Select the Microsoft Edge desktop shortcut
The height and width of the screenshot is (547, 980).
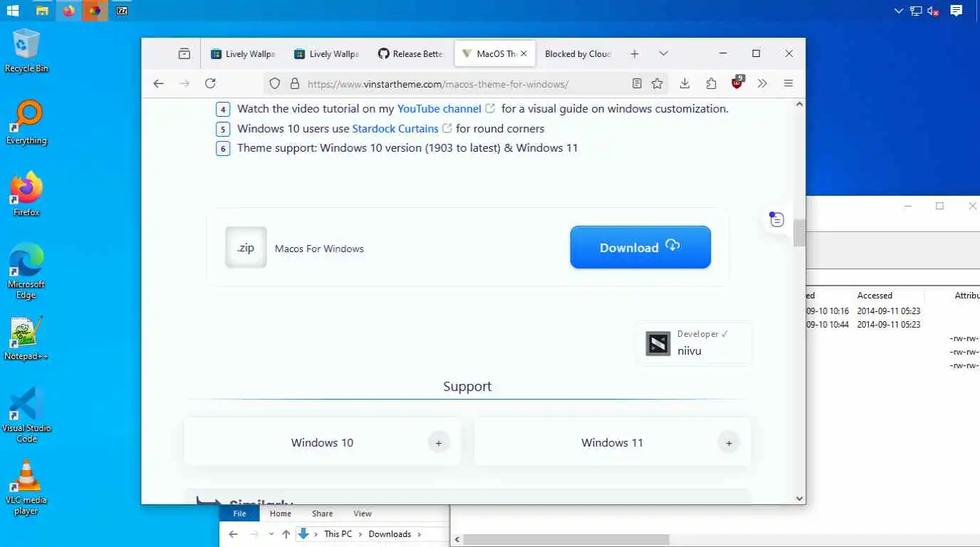tap(26, 271)
